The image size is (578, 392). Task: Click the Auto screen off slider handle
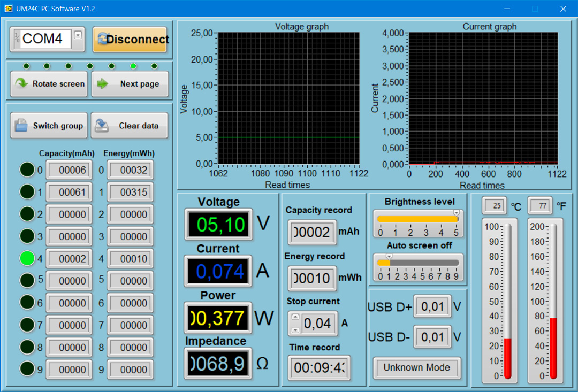coord(389,257)
